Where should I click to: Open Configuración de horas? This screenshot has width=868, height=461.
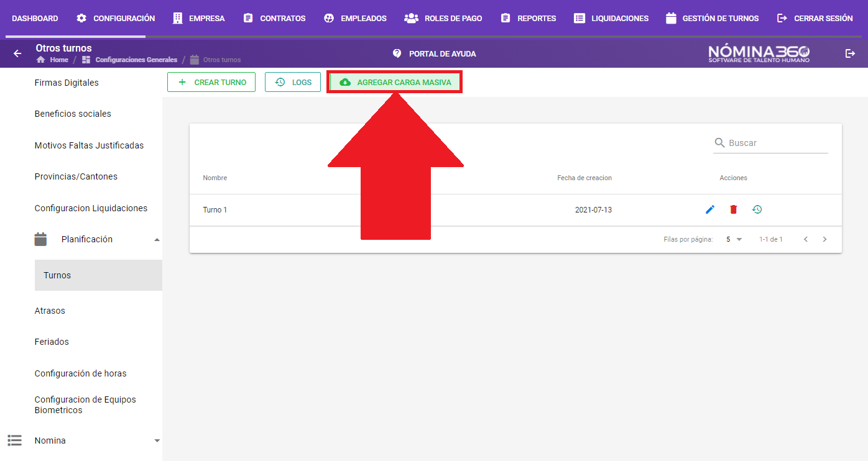[x=80, y=373]
